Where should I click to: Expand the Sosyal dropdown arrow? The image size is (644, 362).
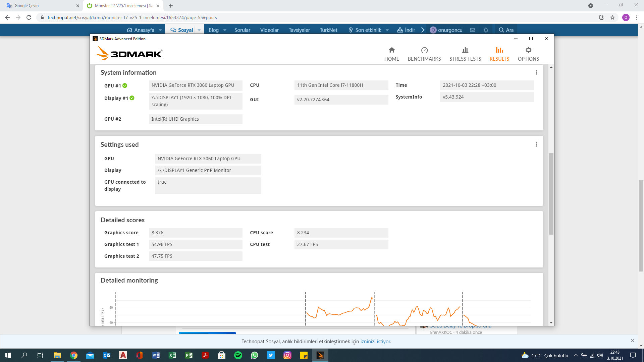[x=199, y=30]
